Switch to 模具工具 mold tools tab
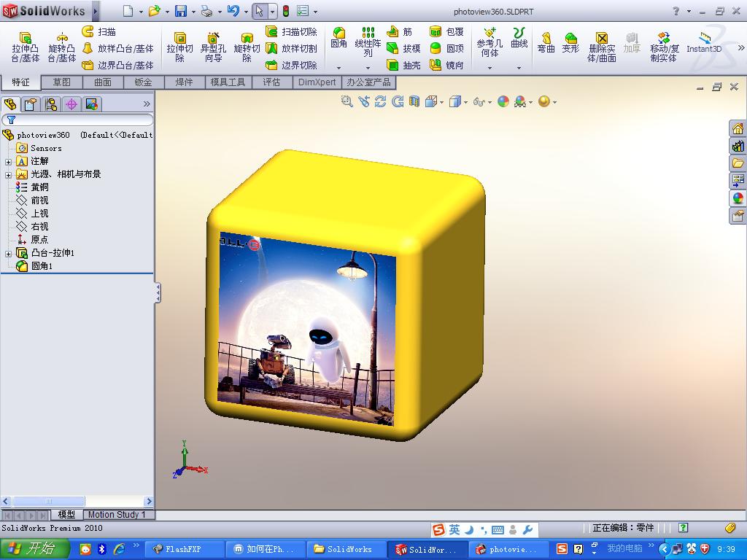 click(x=228, y=82)
